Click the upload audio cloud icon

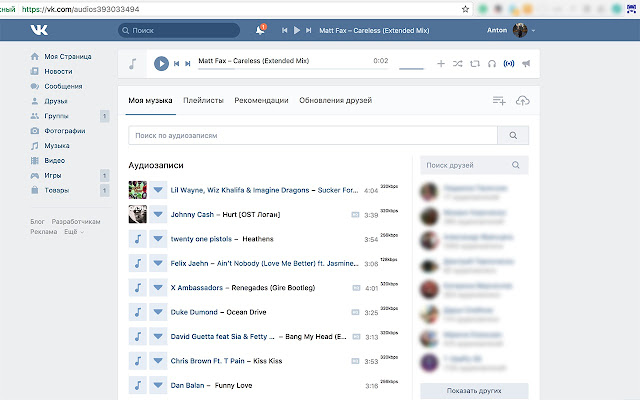click(x=522, y=100)
